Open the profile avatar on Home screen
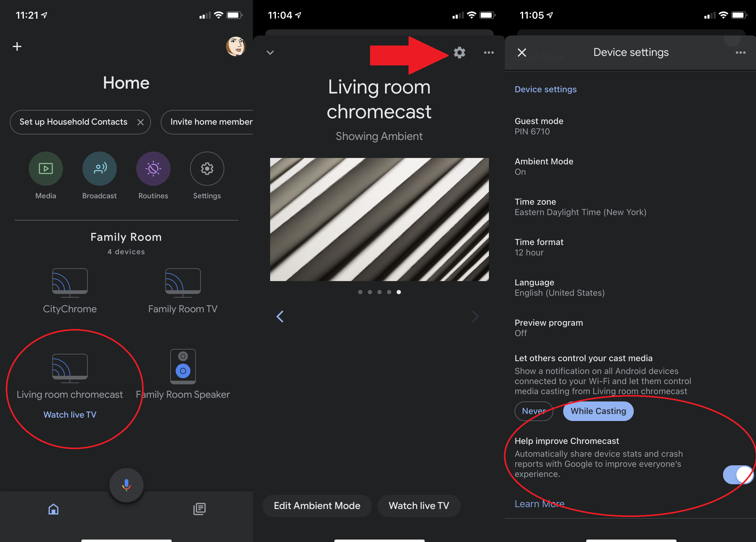 click(x=236, y=46)
